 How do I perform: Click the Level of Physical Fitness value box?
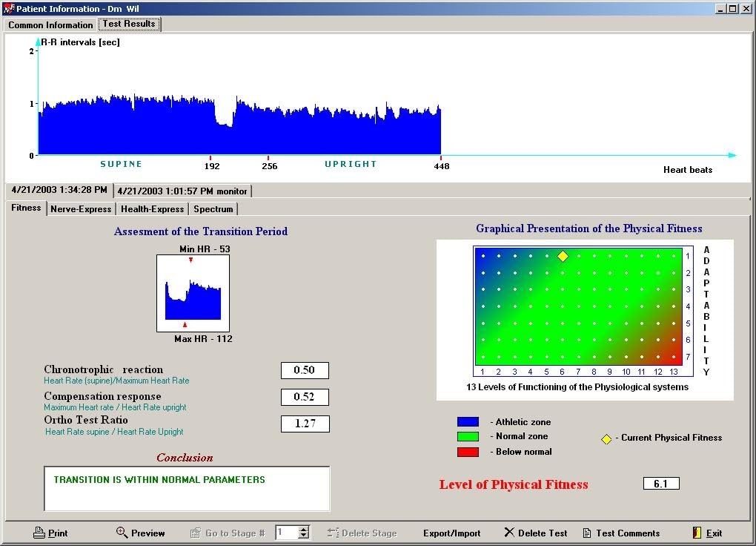(660, 483)
